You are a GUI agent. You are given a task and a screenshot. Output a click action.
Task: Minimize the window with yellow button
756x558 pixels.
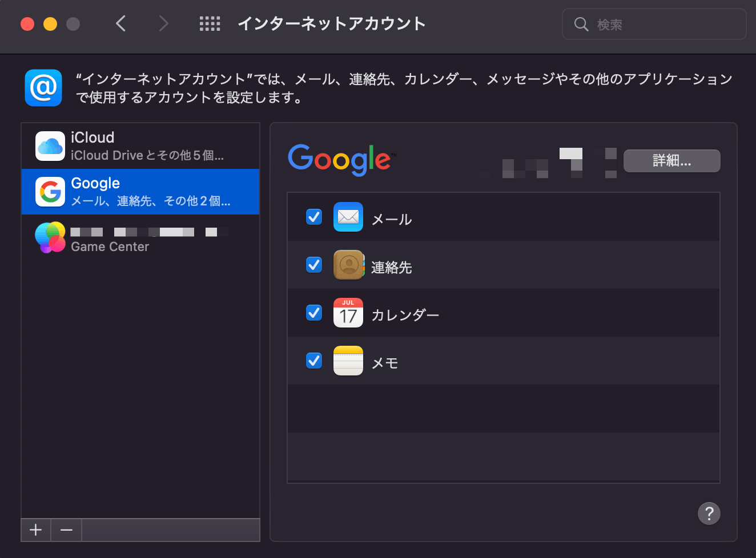tap(50, 24)
